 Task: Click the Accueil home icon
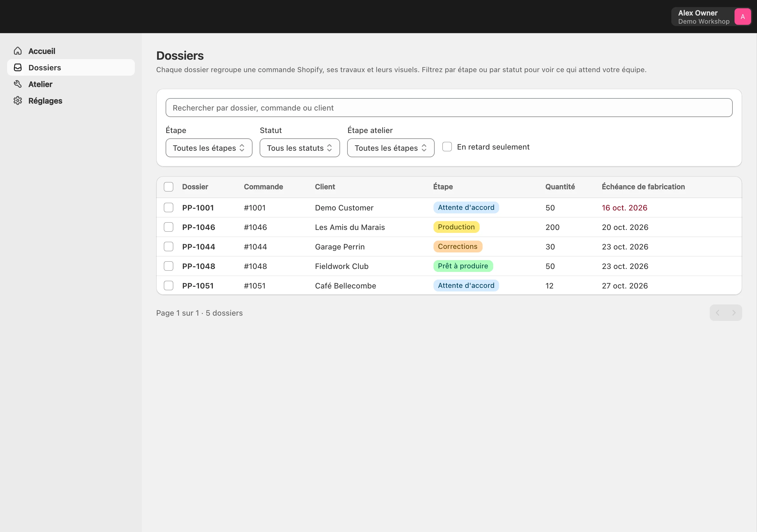(18, 51)
